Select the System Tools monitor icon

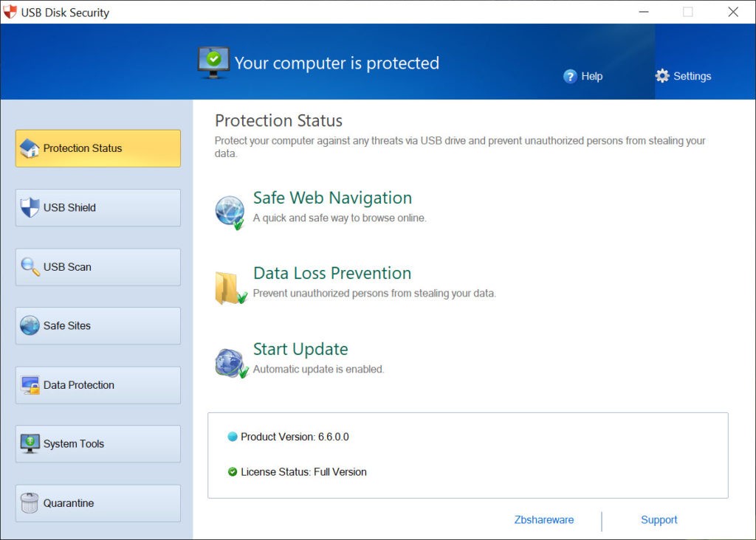tap(30, 443)
